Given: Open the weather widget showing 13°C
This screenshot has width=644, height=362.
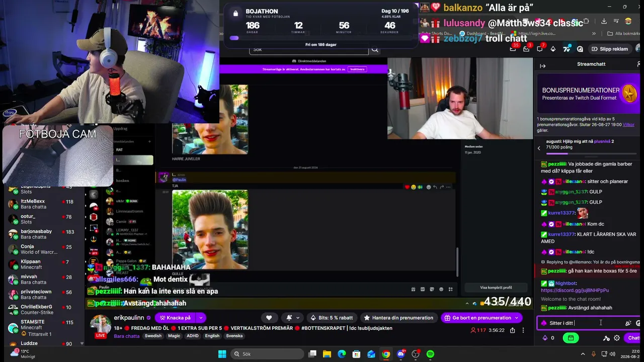Looking at the screenshot, I should coord(23,354).
